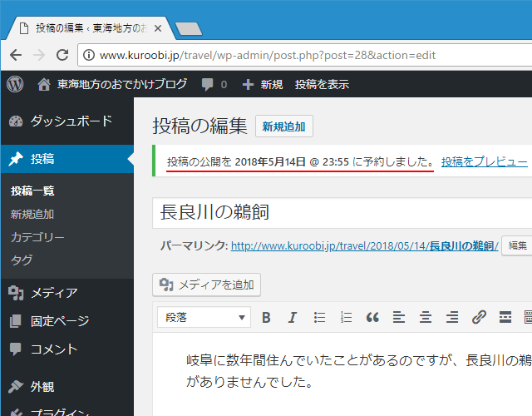Align text center

[426, 318]
